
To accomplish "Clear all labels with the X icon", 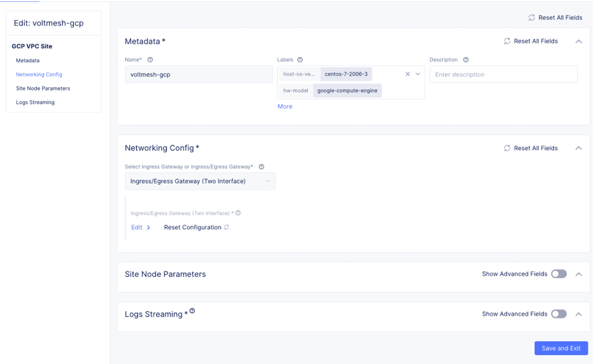I will (x=407, y=74).
